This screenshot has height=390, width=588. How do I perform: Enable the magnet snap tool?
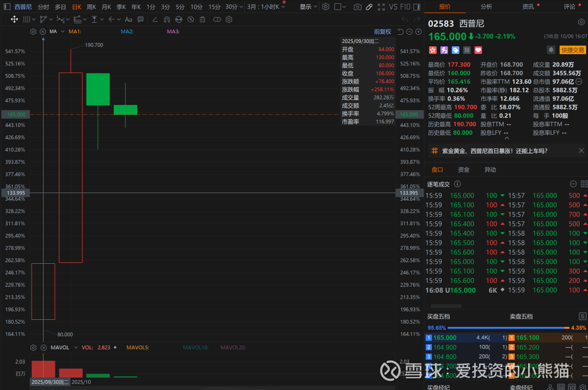[167, 20]
